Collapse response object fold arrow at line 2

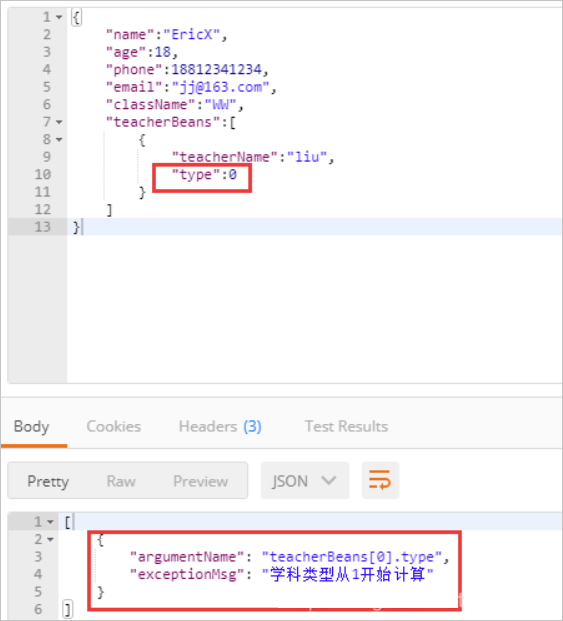point(50,539)
